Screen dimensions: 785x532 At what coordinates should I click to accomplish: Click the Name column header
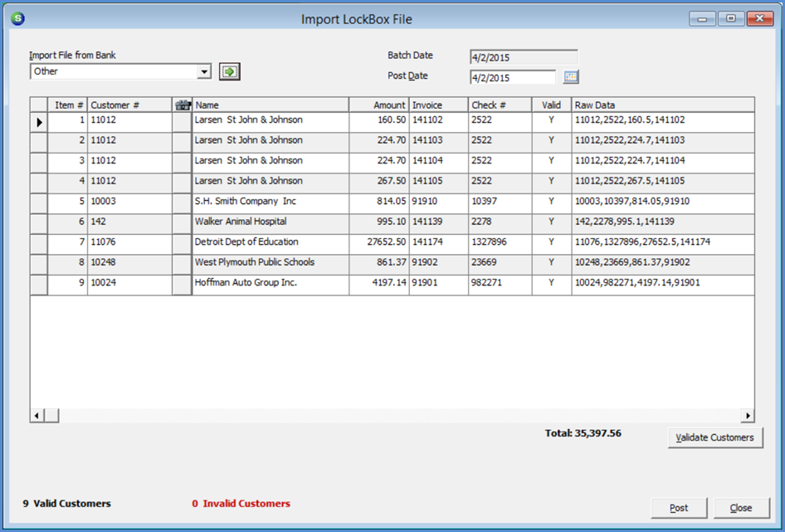tap(271, 105)
